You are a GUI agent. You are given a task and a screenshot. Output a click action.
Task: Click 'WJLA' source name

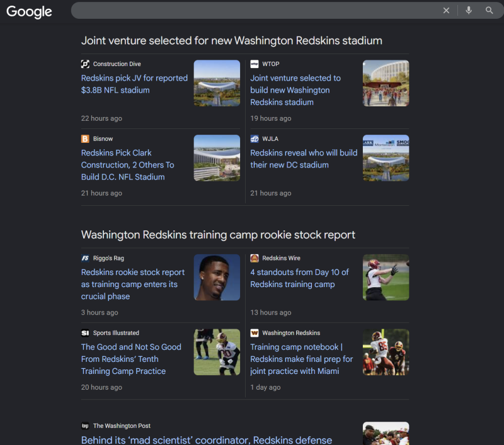click(270, 138)
